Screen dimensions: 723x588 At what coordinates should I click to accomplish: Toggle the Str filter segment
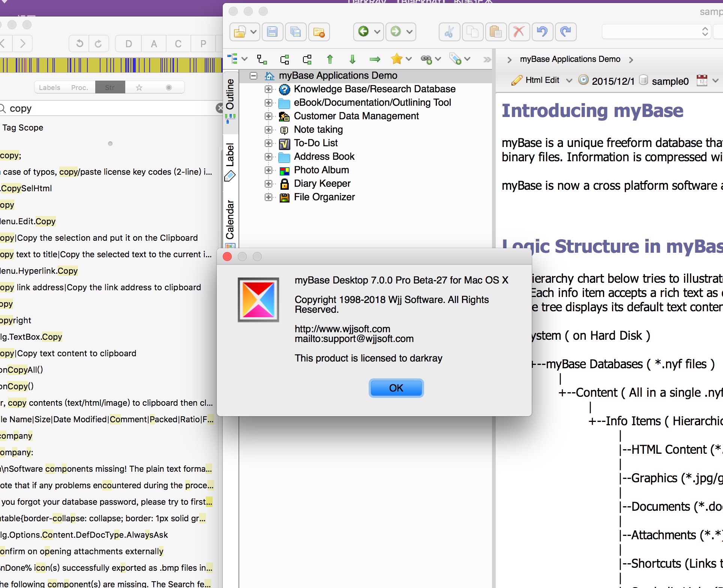[110, 87]
